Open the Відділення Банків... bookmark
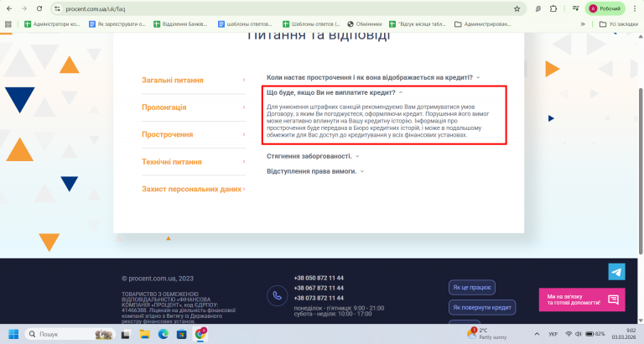Image resolution: width=644 pixels, height=344 pixels. (181, 24)
